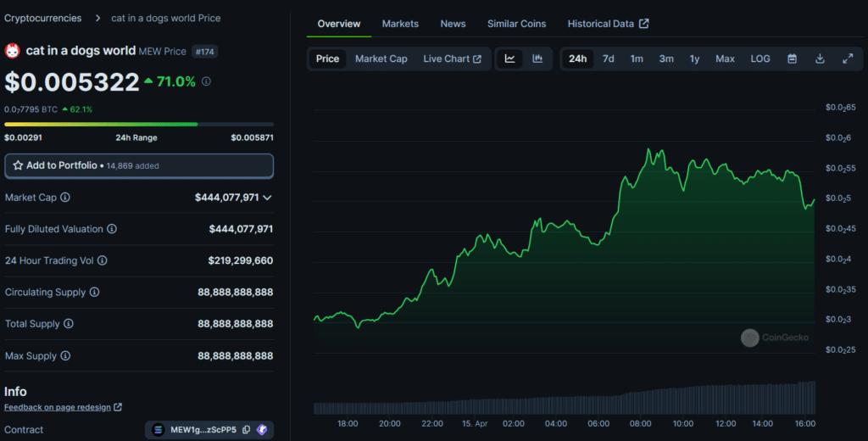
Task: Select the Max time range
Action: [x=725, y=59]
